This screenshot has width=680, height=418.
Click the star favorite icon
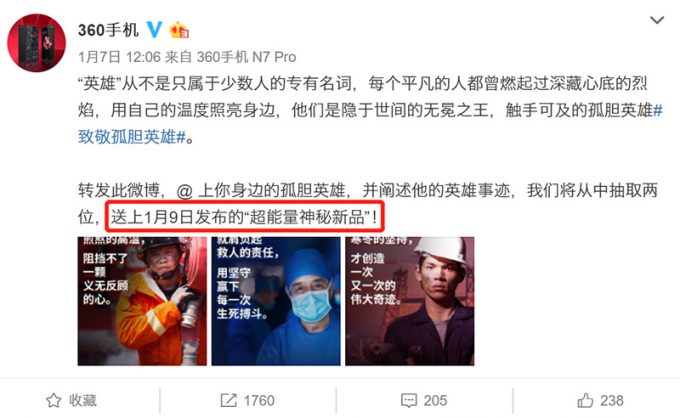click(54, 400)
